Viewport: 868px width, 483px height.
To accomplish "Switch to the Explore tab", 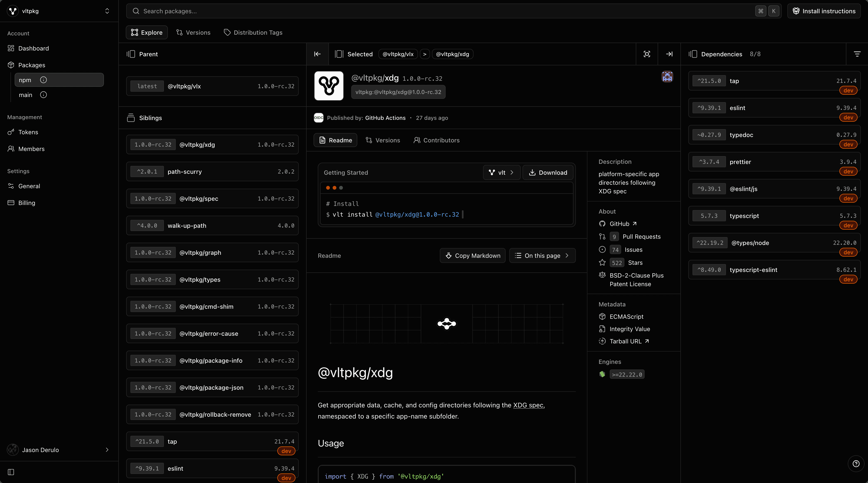I will (x=147, y=32).
